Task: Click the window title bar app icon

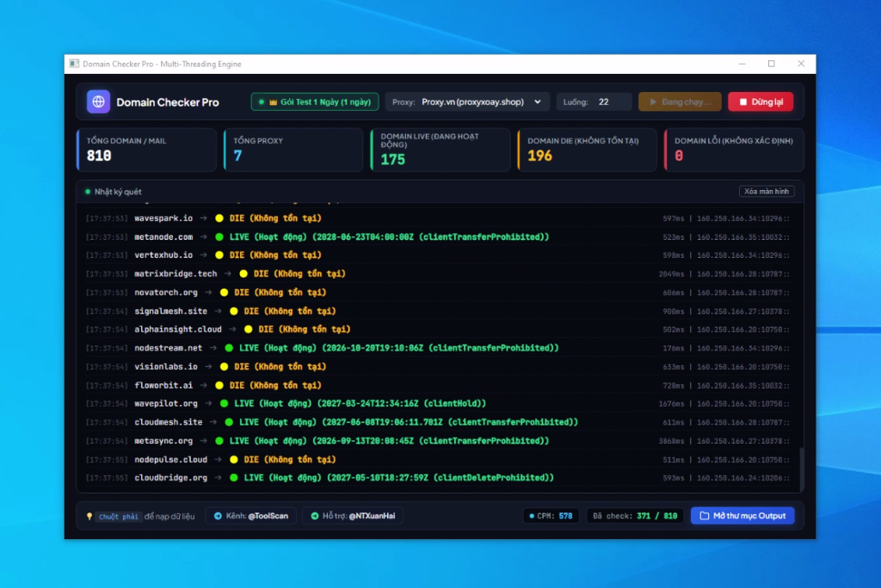Action: pyautogui.click(x=74, y=64)
